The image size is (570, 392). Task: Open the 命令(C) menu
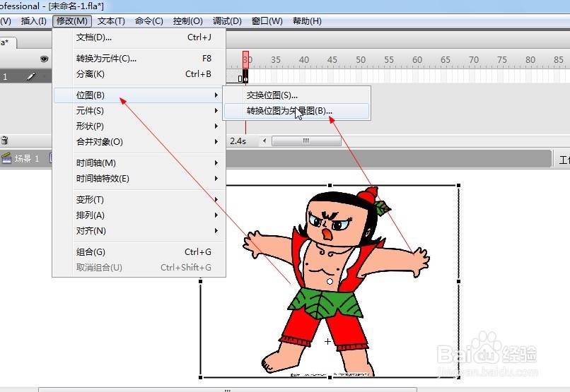click(x=149, y=21)
